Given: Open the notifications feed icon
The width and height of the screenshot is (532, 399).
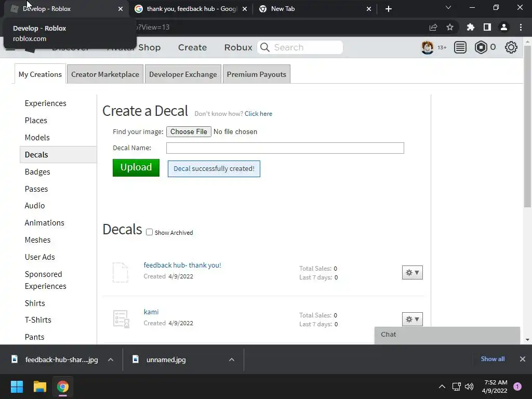Looking at the screenshot, I should click(460, 47).
